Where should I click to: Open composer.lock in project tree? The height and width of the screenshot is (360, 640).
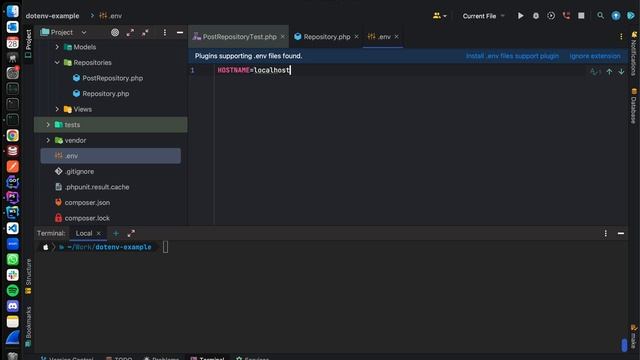click(82, 218)
